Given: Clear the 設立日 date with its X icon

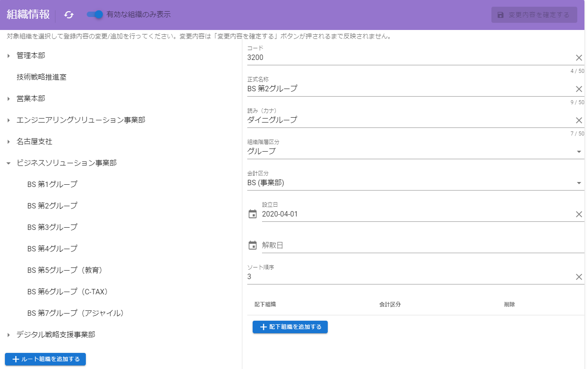Looking at the screenshot, I should [579, 214].
